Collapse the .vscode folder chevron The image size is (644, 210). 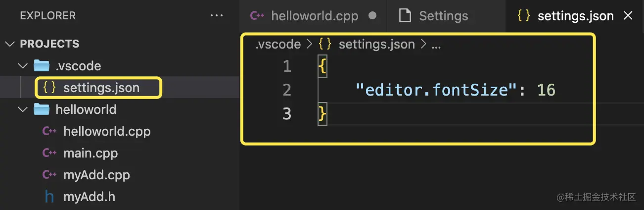tap(23, 66)
